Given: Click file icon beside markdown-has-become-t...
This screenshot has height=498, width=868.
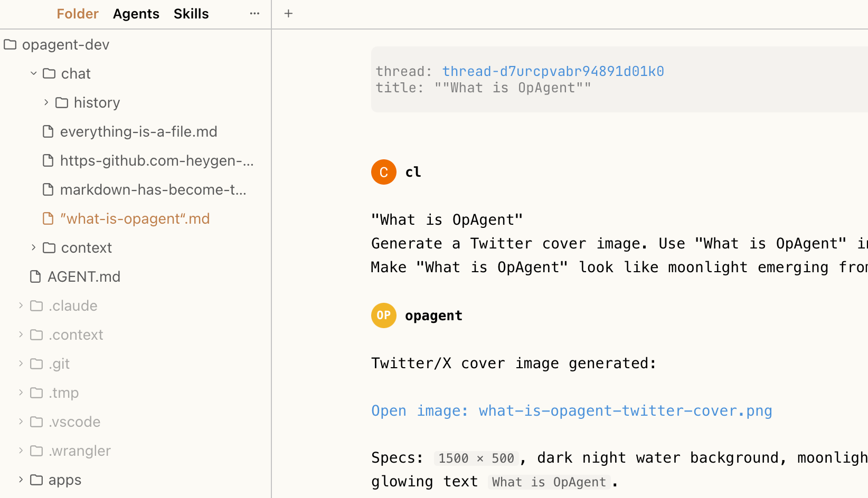Looking at the screenshot, I should (x=48, y=189).
